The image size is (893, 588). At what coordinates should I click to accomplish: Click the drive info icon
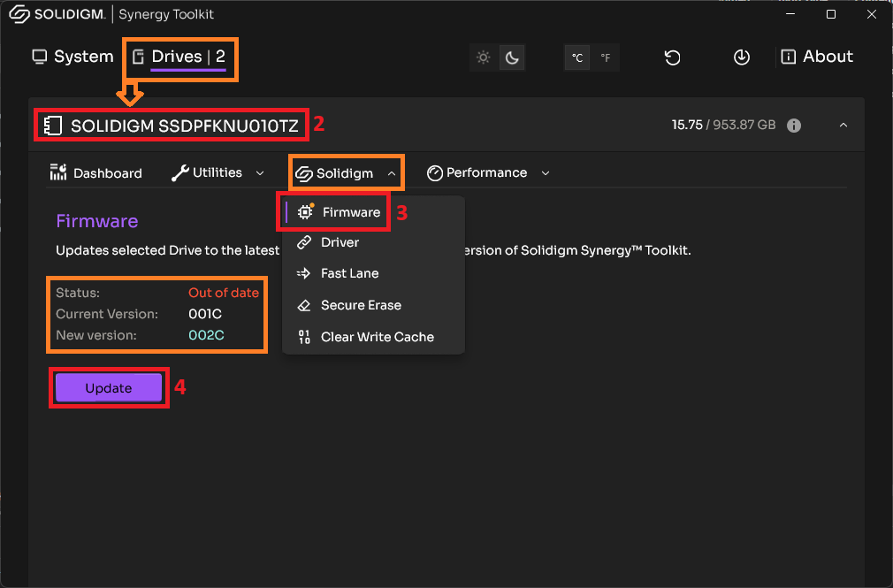coord(794,126)
